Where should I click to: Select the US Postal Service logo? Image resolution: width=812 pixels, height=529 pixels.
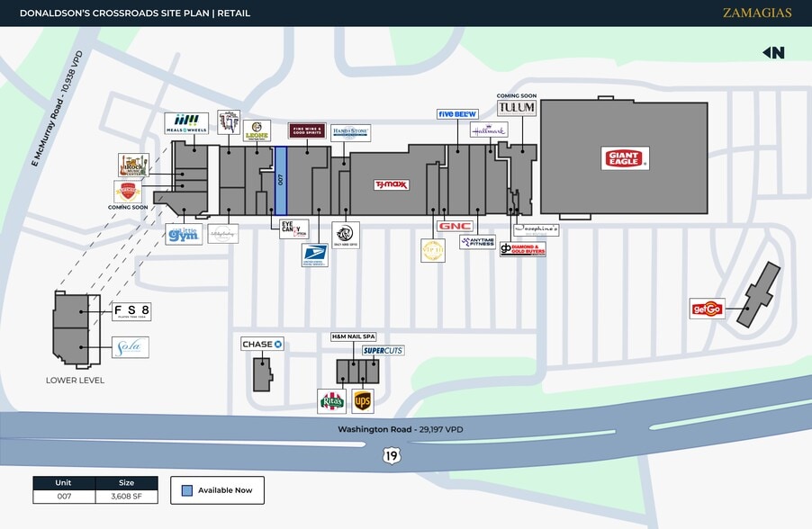pyautogui.click(x=315, y=256)
